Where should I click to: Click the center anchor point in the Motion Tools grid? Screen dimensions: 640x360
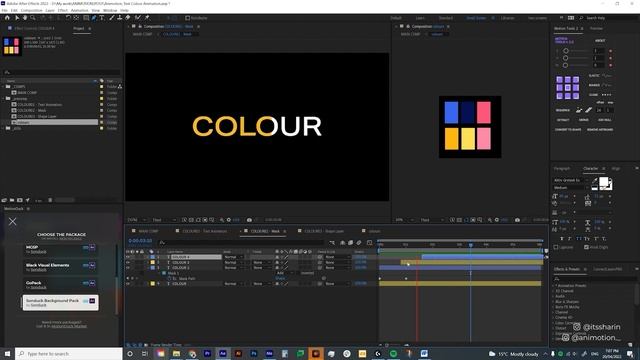[x=567, y=88]
